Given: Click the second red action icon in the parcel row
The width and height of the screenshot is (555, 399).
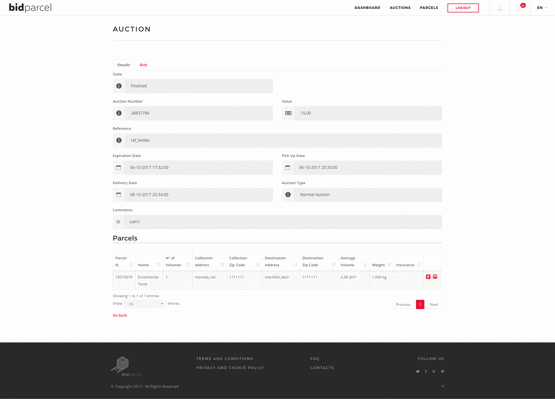Looking at the screenshot, I should click(x=435, y=277).
